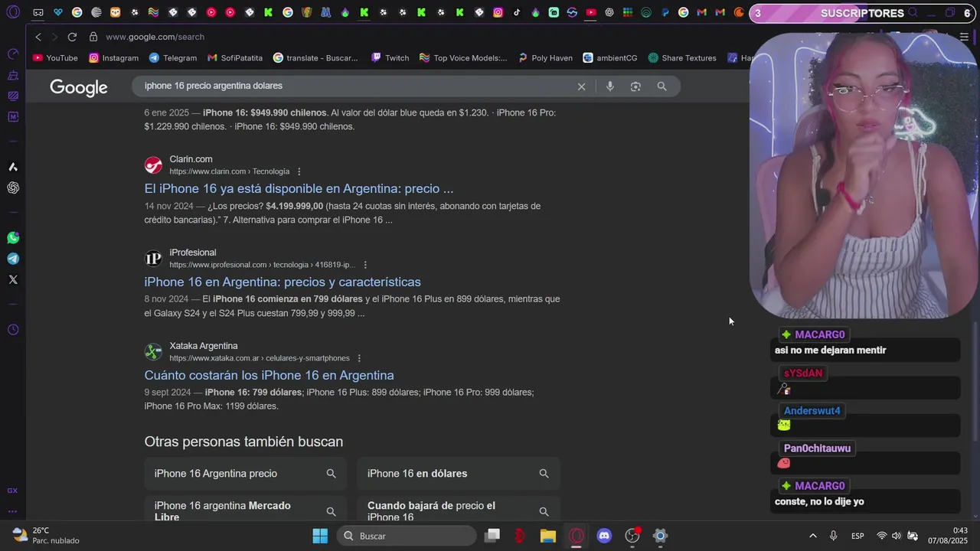Open File Explorer from the taskbar

coord(548,536)
